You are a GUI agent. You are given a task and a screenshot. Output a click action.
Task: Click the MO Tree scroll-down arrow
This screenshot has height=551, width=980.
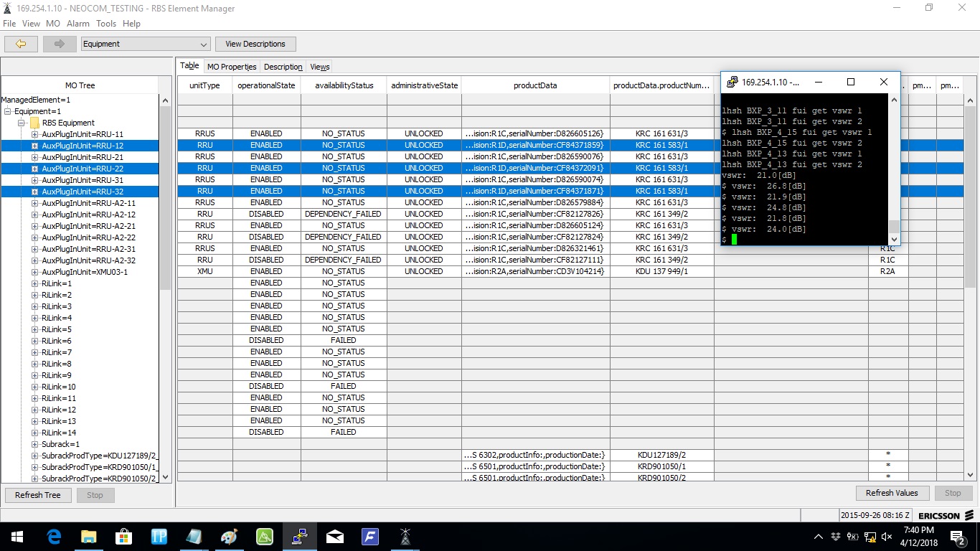pos(166,476)
